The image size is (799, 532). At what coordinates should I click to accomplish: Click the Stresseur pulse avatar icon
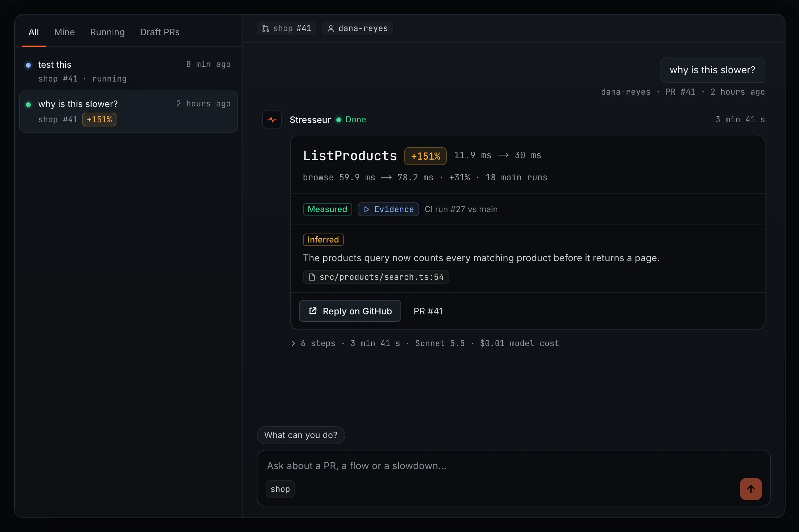[x=272, y=120]
